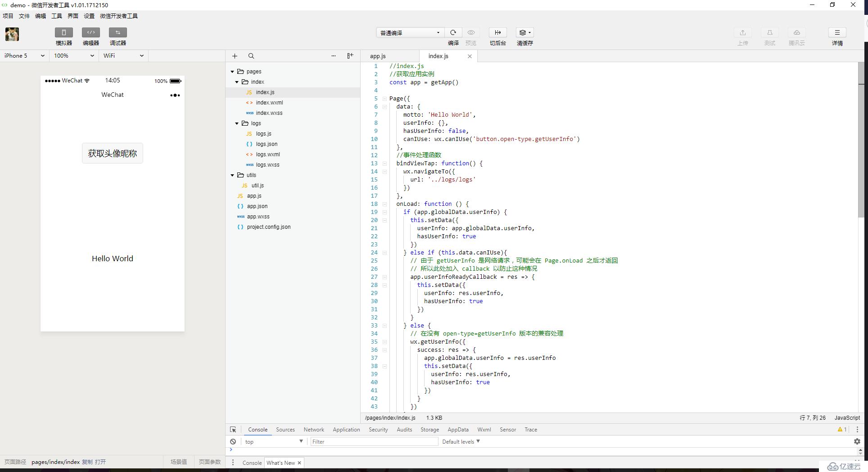This screenshot has height=472, width=868.
Task: Open the tools menu 工具
Action: click(x=57, y=16)
